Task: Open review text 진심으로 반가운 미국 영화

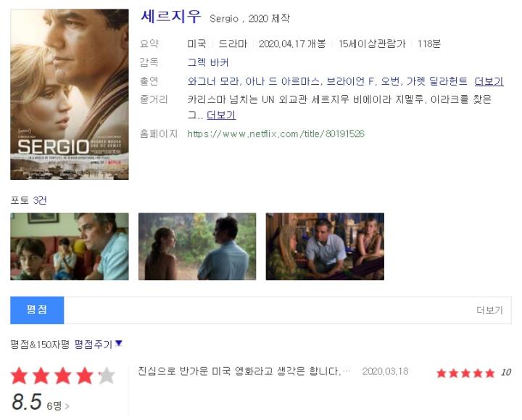Action: coord(244,371)
